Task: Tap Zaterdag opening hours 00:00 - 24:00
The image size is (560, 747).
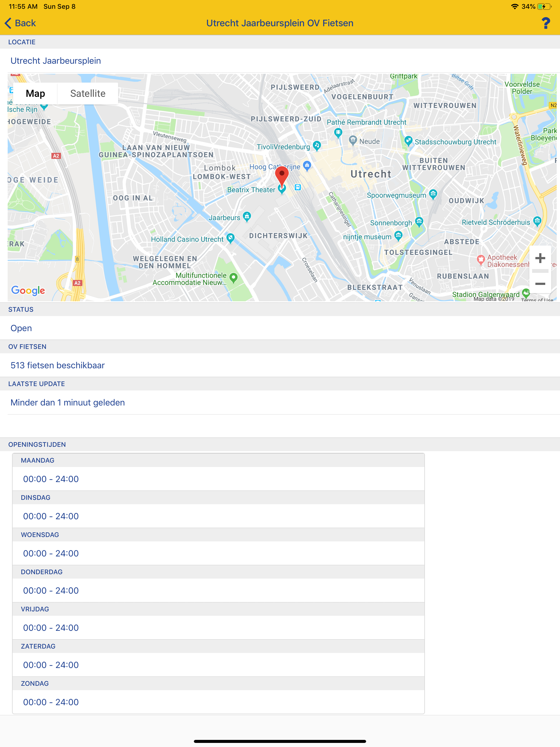Action: pyautogui.click(x=218, y=665)
